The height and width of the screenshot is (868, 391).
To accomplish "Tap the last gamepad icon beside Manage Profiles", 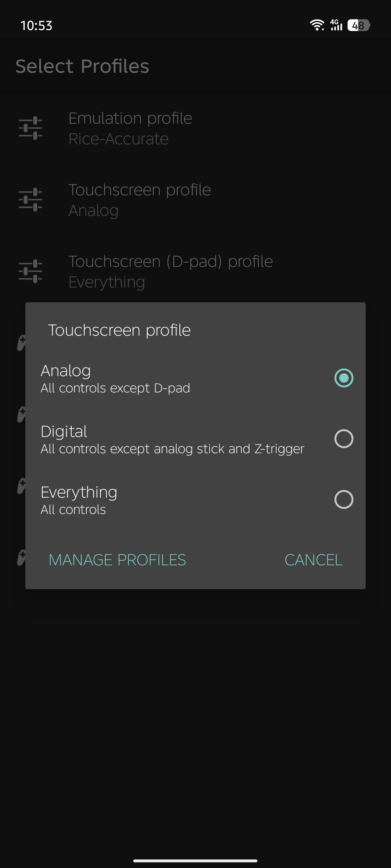I will tap(21, 558).
